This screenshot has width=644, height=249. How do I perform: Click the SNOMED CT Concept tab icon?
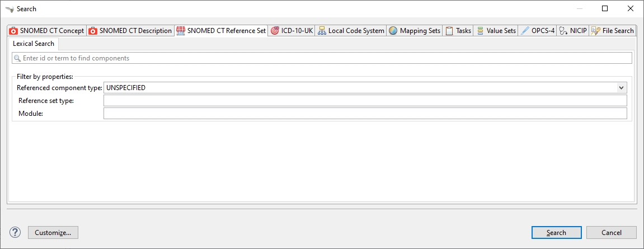(x=14, y=31)
